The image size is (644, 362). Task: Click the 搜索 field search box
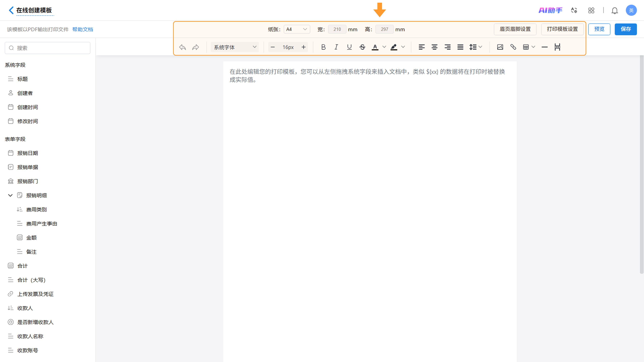coord(47,48)
